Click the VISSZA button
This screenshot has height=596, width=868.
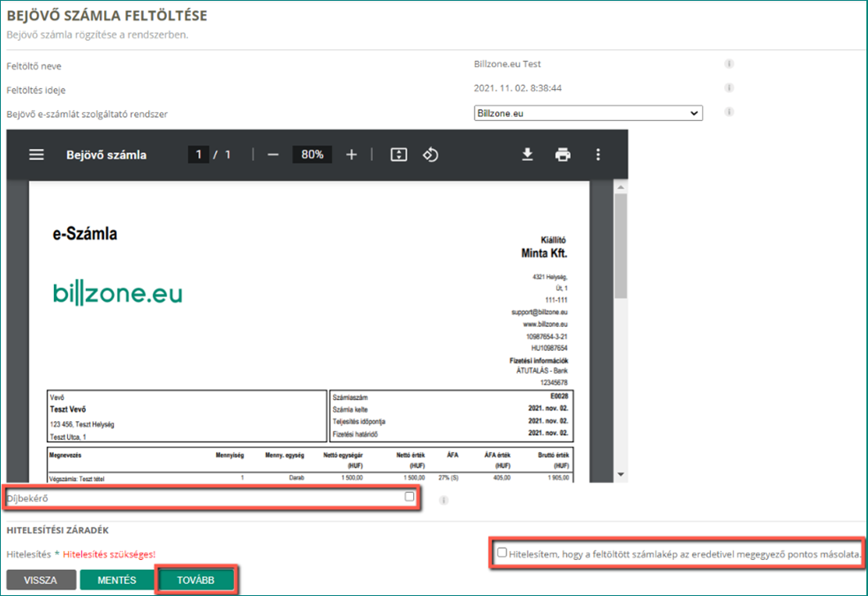[41, 580]
